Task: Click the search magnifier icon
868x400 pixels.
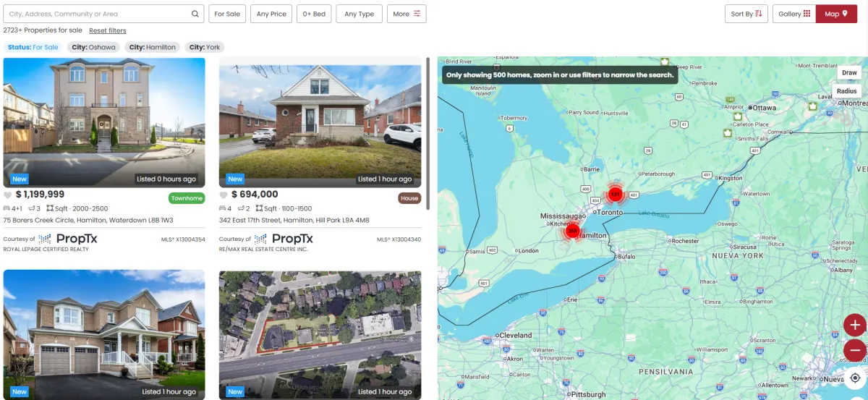Action: 195,14
